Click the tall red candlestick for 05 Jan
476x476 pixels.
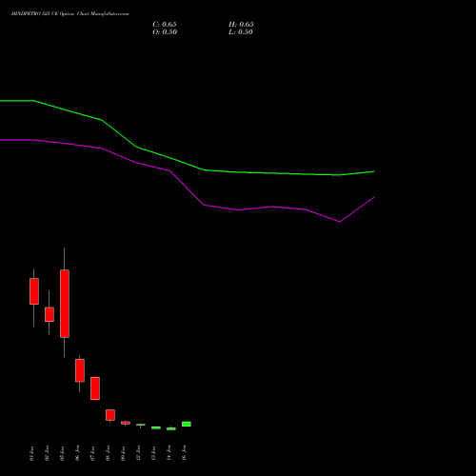tap(65, 304)
